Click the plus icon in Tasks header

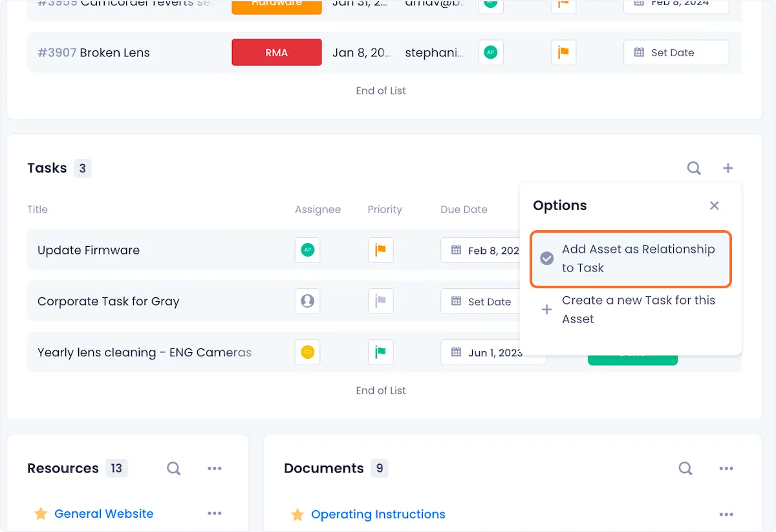(x=728, y=168)
